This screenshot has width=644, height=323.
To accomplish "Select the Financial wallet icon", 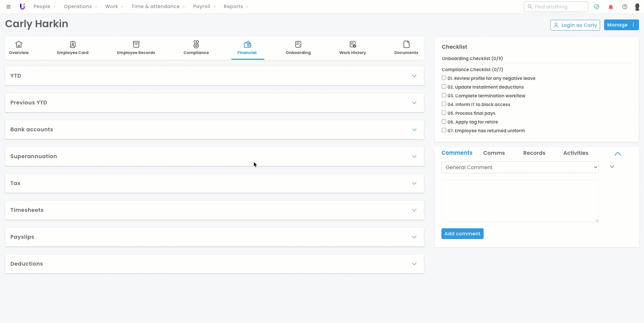I will 248,44.
